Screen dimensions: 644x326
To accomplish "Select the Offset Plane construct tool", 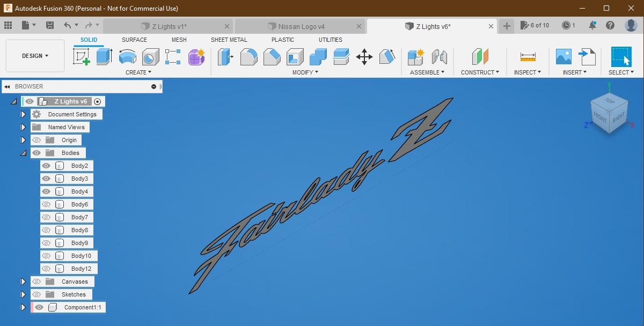I will click(480, 56).
